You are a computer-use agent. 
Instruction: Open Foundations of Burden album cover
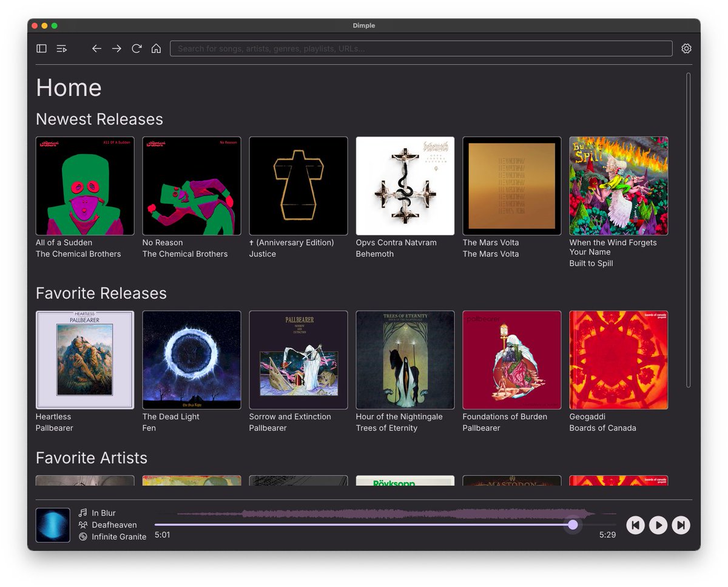tap(512, 360)
